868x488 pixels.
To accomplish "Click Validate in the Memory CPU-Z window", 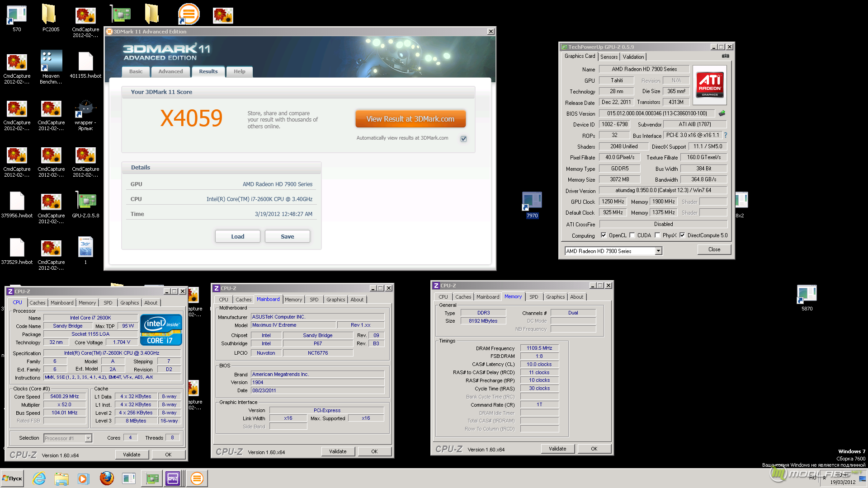I will 557,449.
